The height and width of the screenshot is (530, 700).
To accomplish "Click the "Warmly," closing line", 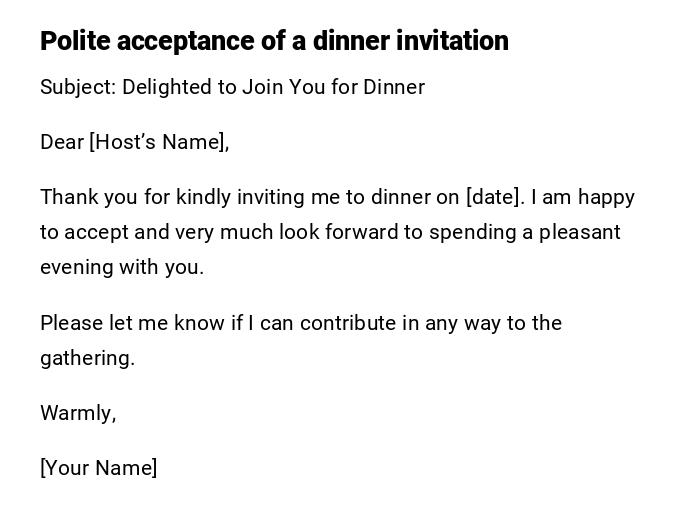I will click(x=78, y=413).
